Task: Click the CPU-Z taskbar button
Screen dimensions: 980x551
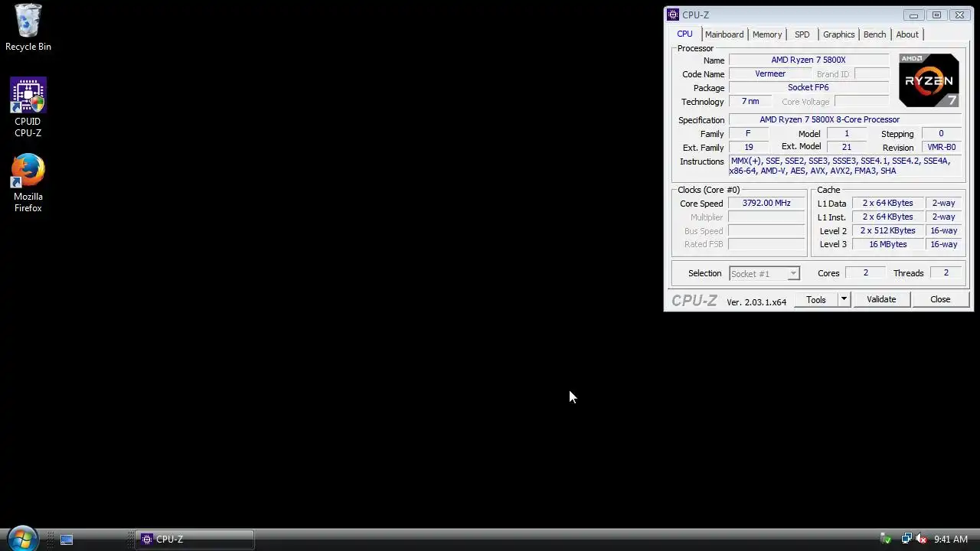Action: pyautogui.click(x=195, y=540)
